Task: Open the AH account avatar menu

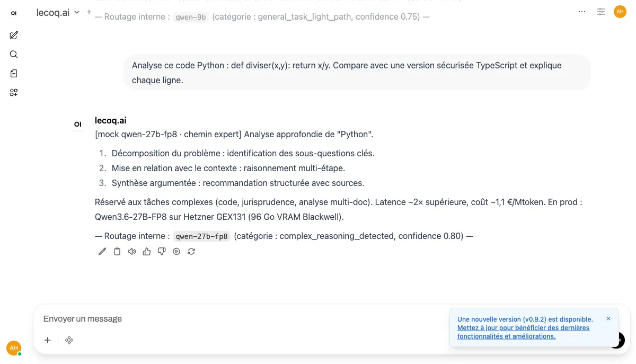Action: tap(620, 11)
